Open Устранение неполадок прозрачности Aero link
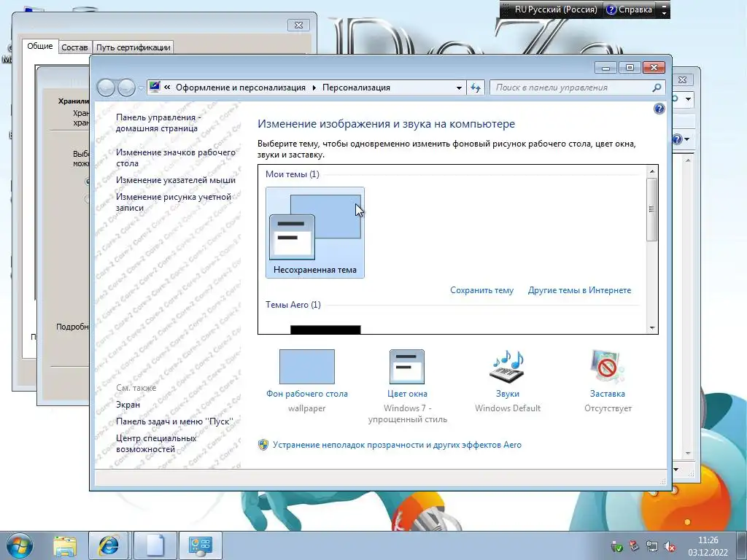Screen dimensions: 747x560 pos(397,445)
